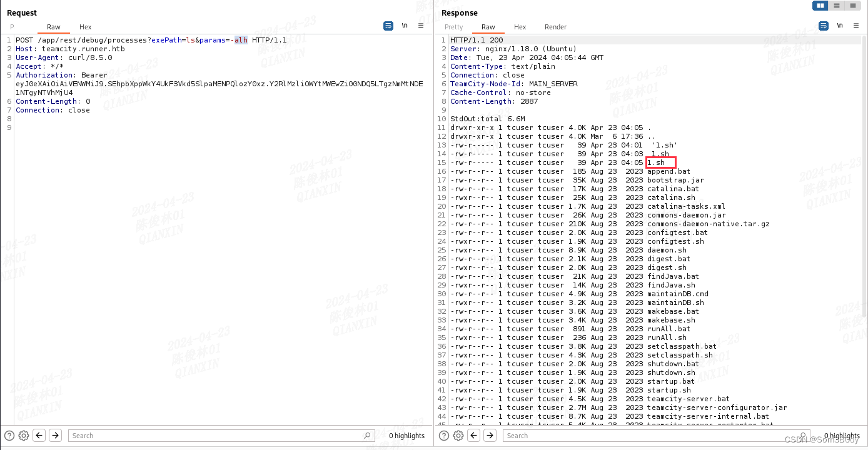Toggle non-printable \n characters in Request panel

click(x=405, y=26)
